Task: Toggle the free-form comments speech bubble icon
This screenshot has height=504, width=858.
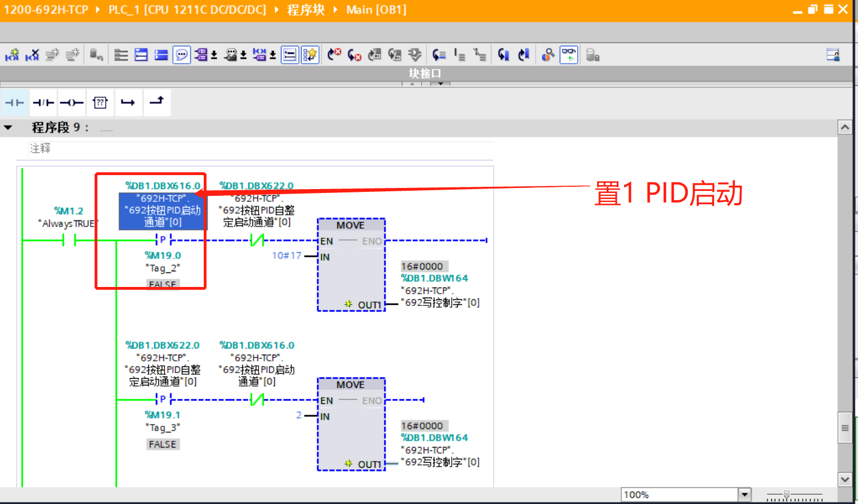Action: (181, 55)
